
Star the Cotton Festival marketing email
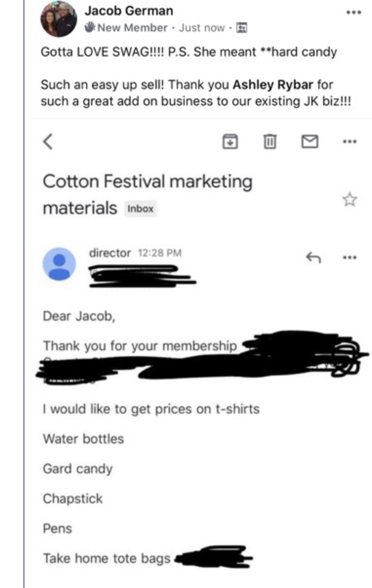pyautogui.click(x=350, y=199)
